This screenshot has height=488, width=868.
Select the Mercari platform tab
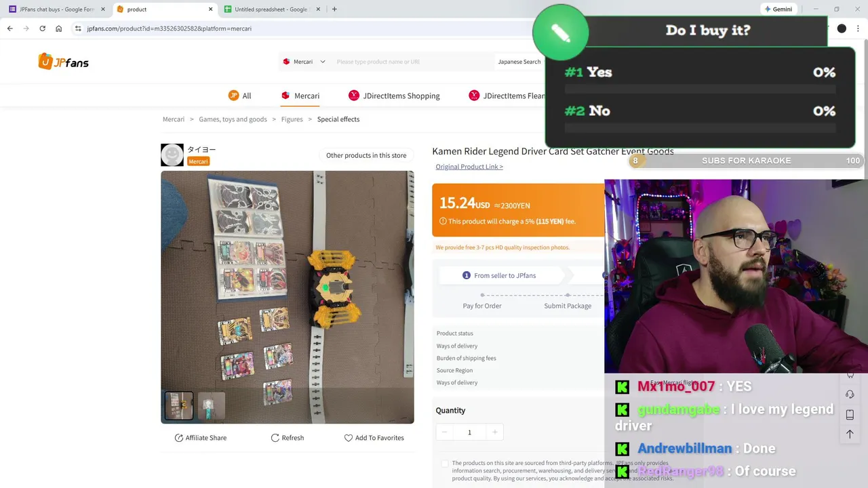300,96
